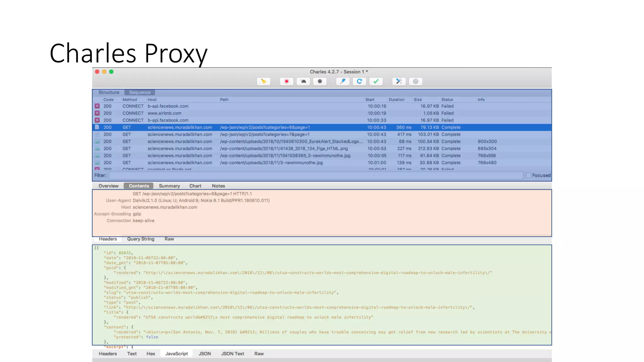Sort by the Path column header
This screenshot has height=362, width=644.
pos(225,100)
